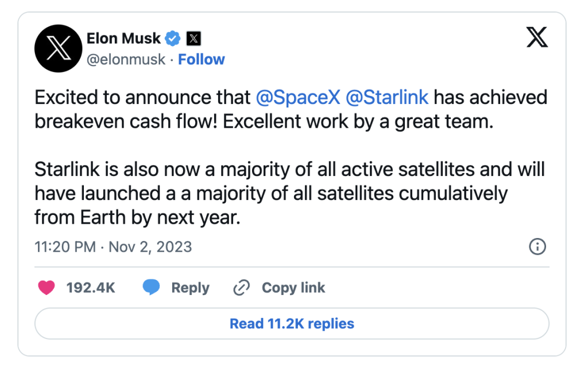
Task: Open the @Starlink mention link
Action: (x=386, y=98)
